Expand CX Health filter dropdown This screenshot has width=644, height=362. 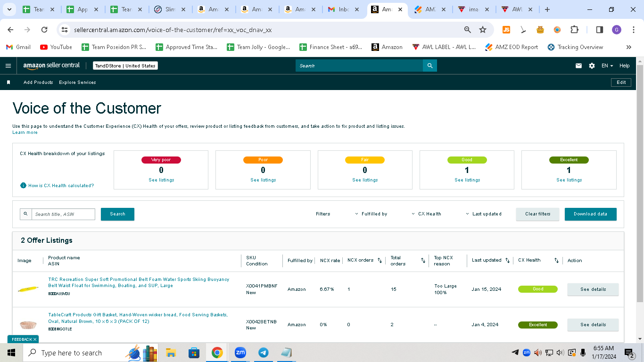[426, 214]
